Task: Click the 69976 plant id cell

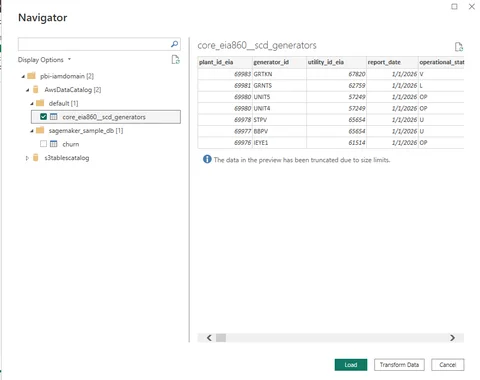Action: (225, 143)
